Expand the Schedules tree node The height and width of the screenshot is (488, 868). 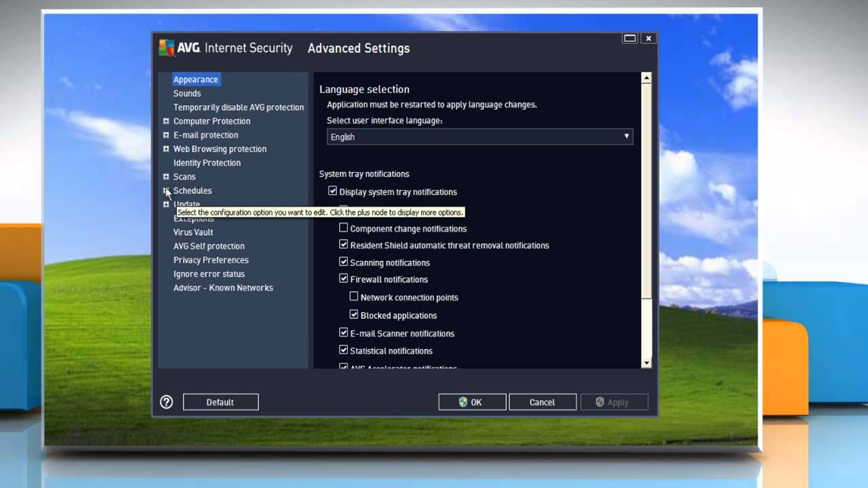coord(166,190)
